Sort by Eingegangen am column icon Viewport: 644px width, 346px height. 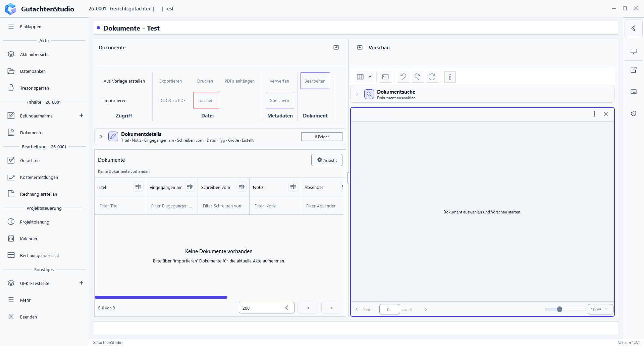190,187
